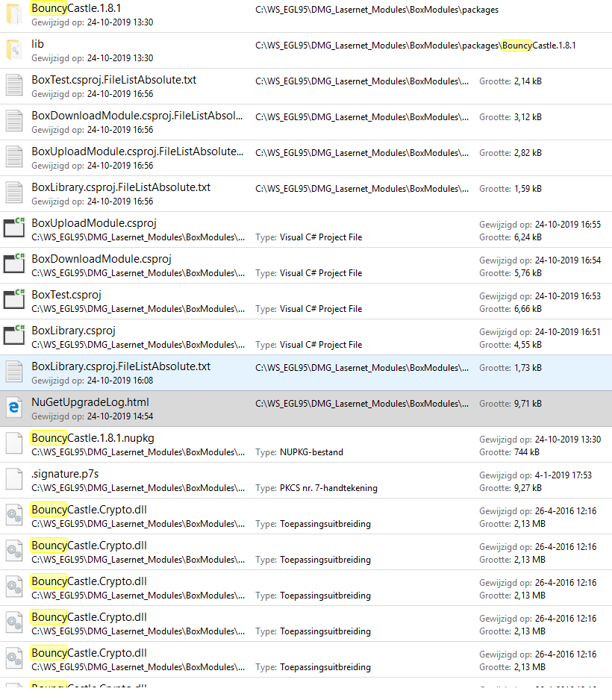Click the lib folder icon
The height and width of the screenshot is (700, 612).
(x=13, y=49)
